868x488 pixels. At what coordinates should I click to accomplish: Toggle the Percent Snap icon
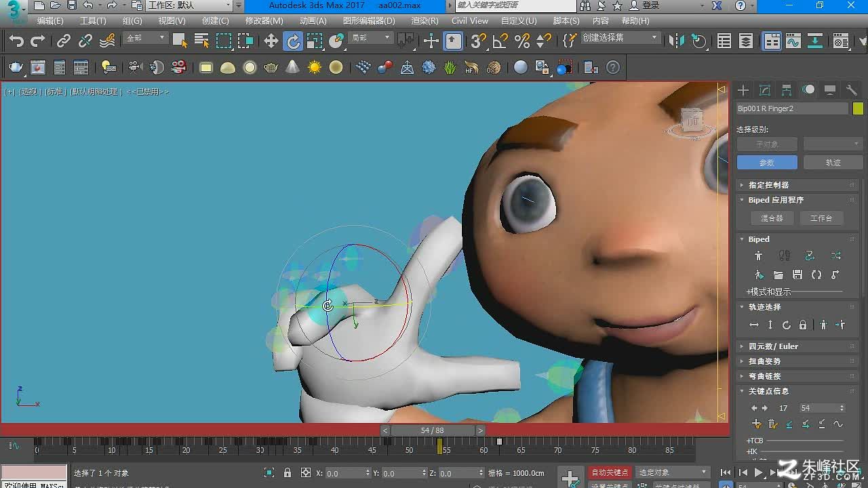(522, 41)
